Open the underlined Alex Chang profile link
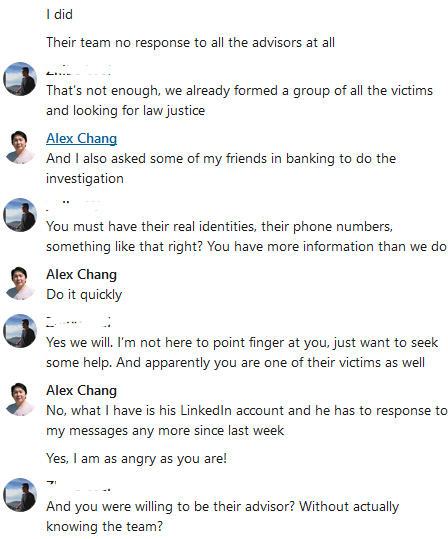Image resolution: width=448 pixels, height=539 pixels. click(x=81, y=139)
